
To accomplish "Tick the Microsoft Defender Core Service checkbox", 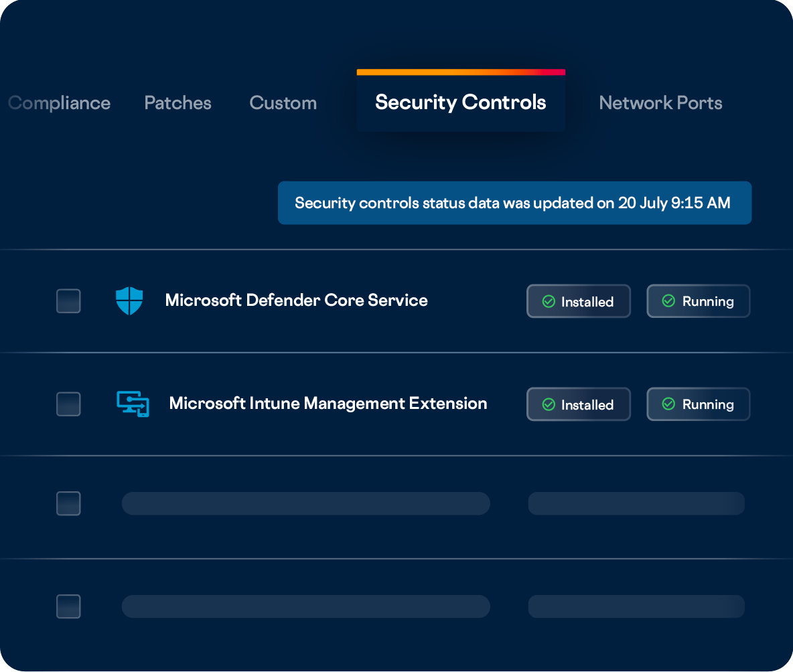I will click(x=68, y=301).
